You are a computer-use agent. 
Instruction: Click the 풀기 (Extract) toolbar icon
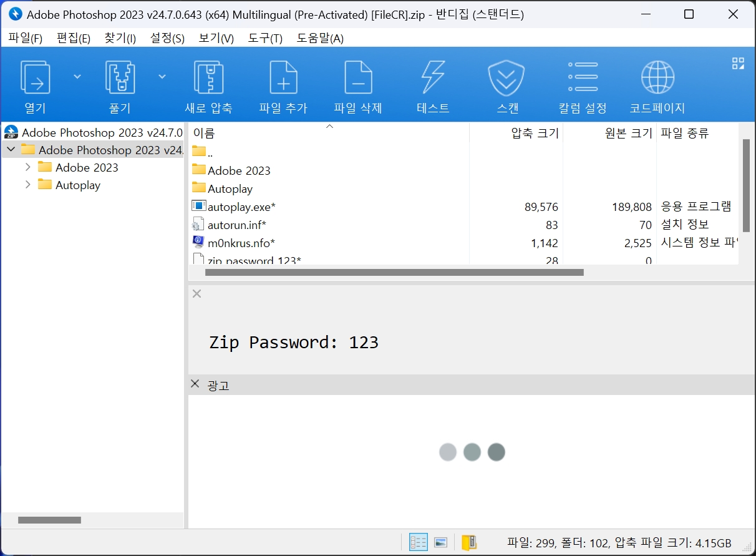[120, 77]
